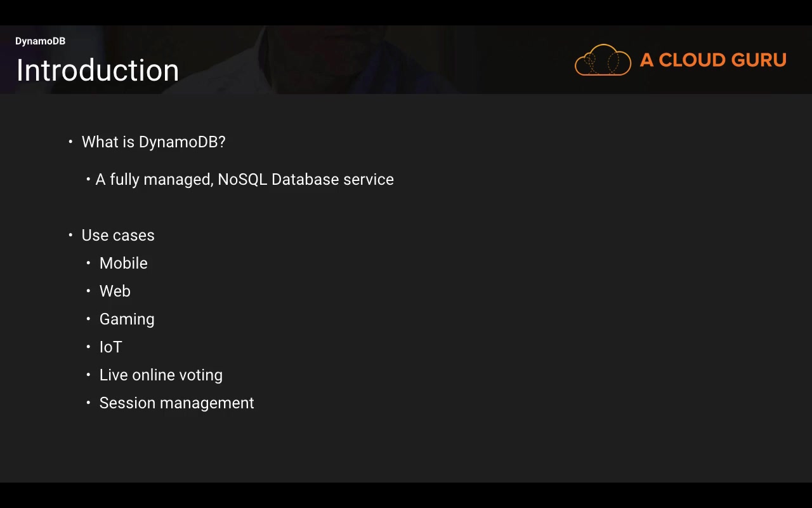Select the Web use case
This screenshot has height=508, width=812.
point(115,291)
